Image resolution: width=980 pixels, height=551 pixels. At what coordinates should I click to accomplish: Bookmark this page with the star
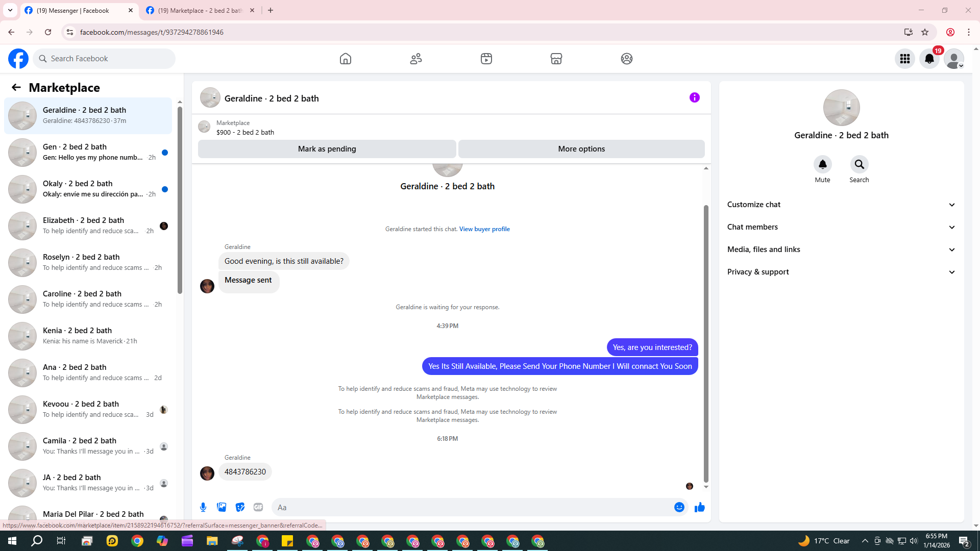point(925,32)
